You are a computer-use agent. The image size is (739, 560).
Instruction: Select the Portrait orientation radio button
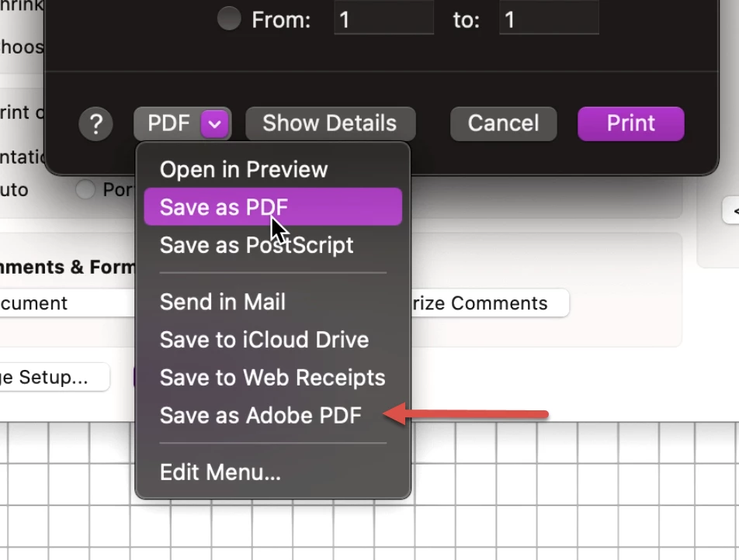85,190
